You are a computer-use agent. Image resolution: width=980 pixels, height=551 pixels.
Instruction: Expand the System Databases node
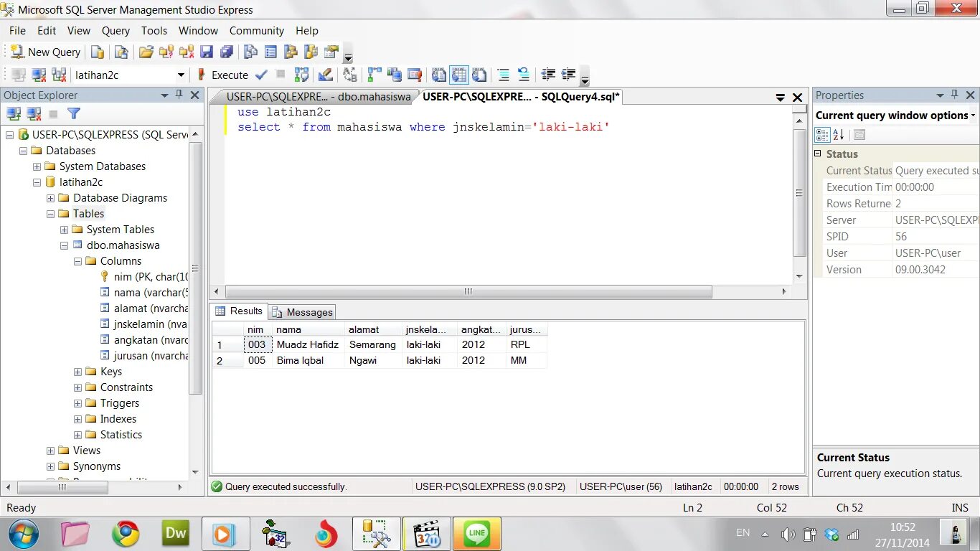[x=37, y=166]
